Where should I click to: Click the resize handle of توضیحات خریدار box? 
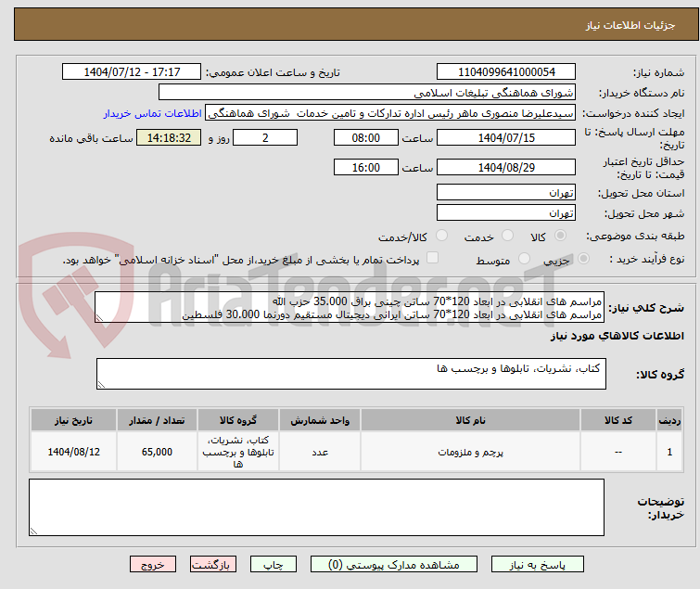click(x=33, y=531)
